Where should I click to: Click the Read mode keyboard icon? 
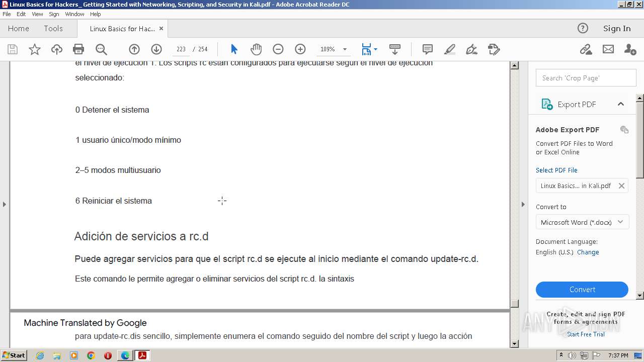coord(395,49)
